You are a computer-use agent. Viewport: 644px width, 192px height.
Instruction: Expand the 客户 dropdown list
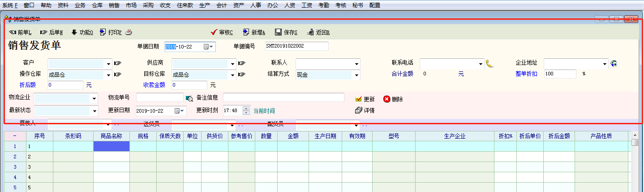(108, 64)
